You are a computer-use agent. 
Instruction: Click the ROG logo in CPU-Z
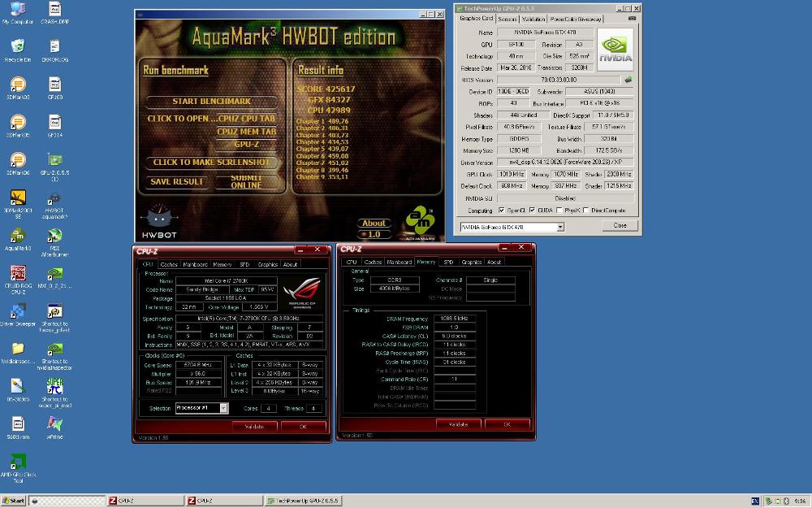[x=302, y=292]
